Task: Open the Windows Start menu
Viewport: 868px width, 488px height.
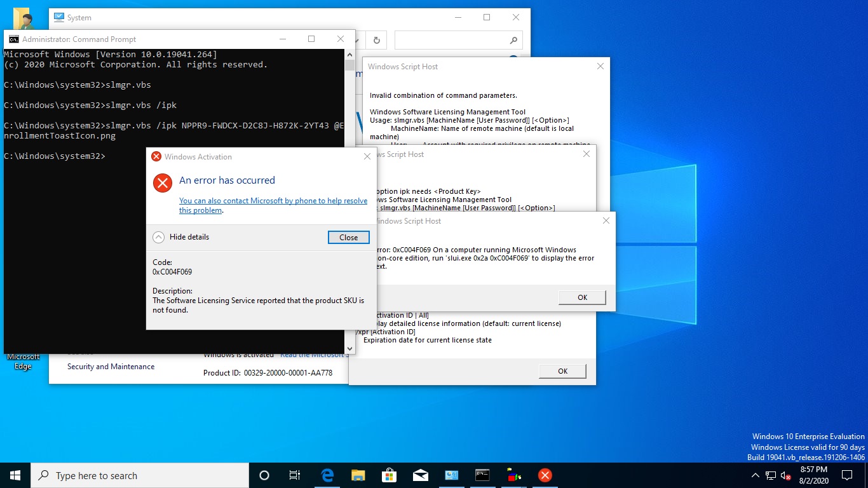Action: click(15, 475)
